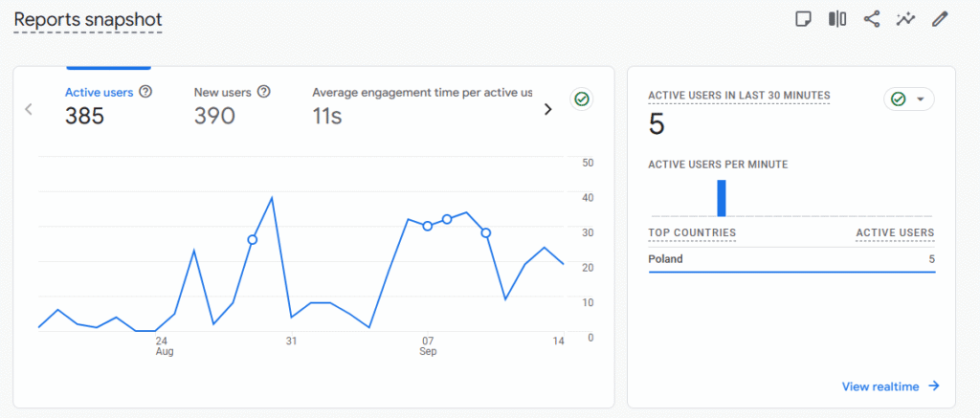Click green check status icon on chart card
980x418 pixels.
pos(580,99)
